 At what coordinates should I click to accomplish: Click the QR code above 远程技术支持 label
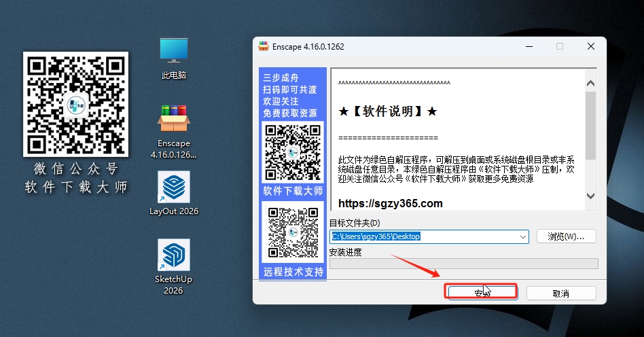(293, 232)
